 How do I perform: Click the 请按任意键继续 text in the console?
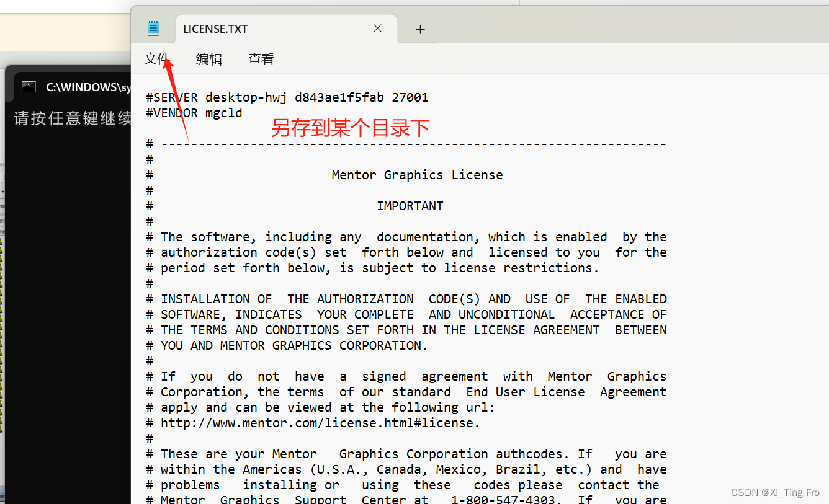[72, 118]
